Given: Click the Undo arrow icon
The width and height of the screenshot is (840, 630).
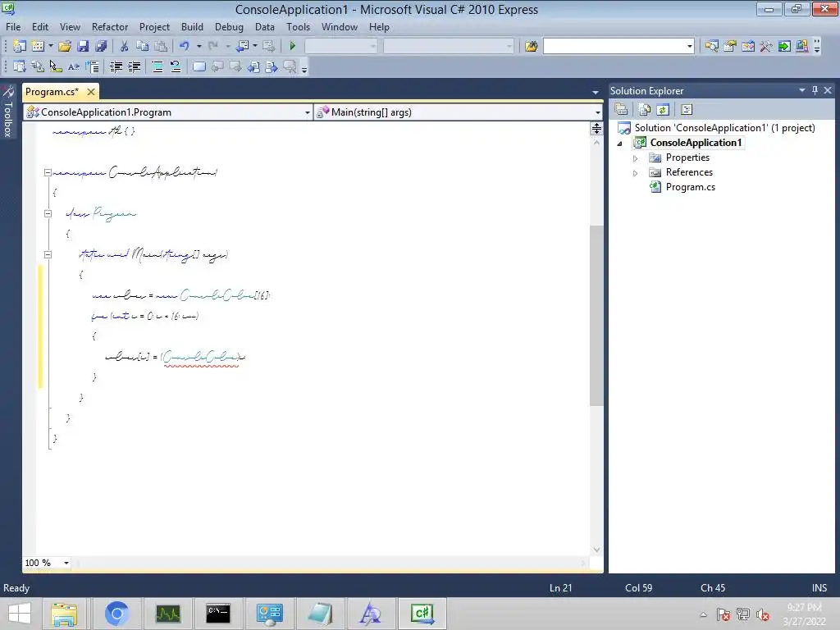Looking at the screenshot, I should point(185,46).
